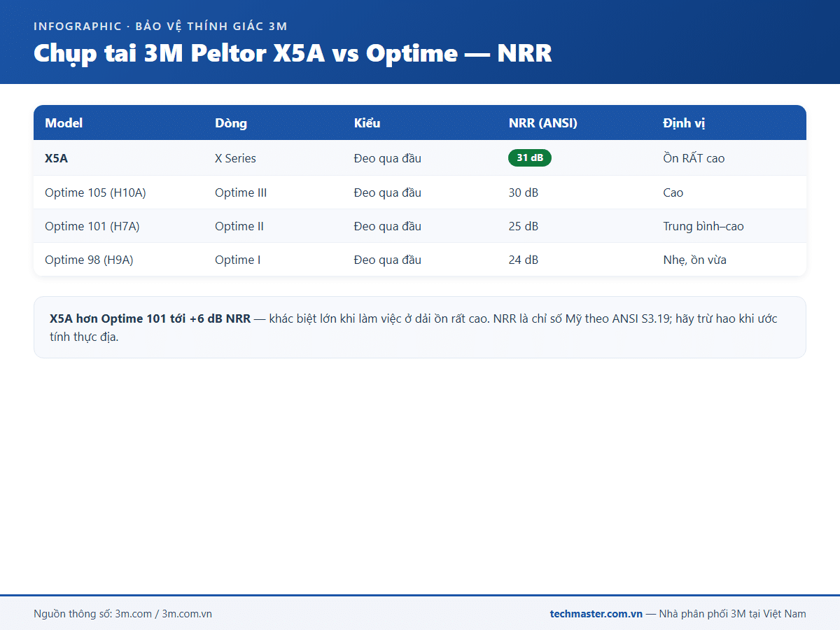
Task: Click the Kiểu column header
Action: click(x=367, y=123)
